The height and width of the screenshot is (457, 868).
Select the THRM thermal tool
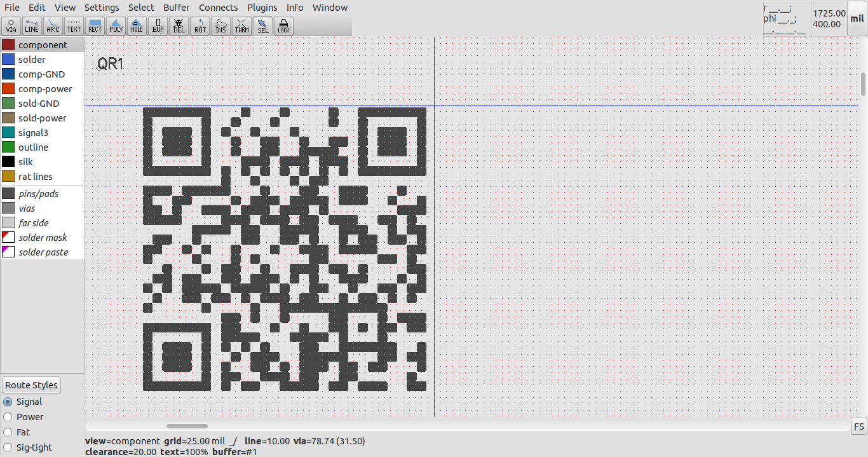click(241, 25)
